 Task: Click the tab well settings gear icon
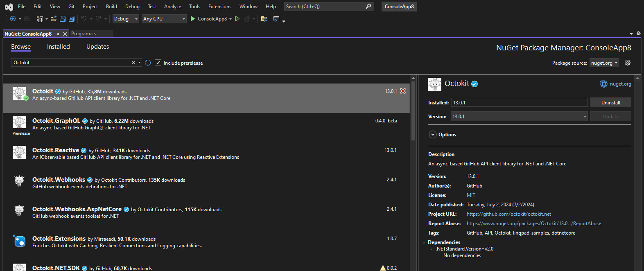pyautogui.click(x=638, y=34)
